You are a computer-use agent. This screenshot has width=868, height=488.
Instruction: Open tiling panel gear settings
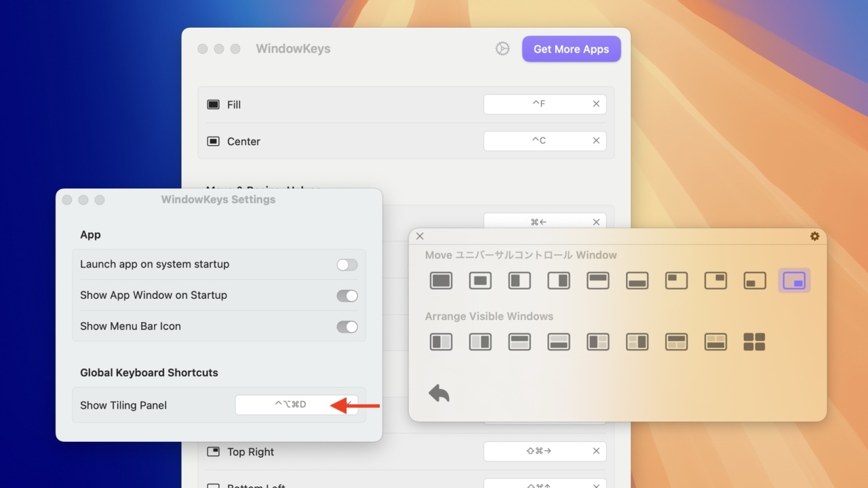point(814,236)
